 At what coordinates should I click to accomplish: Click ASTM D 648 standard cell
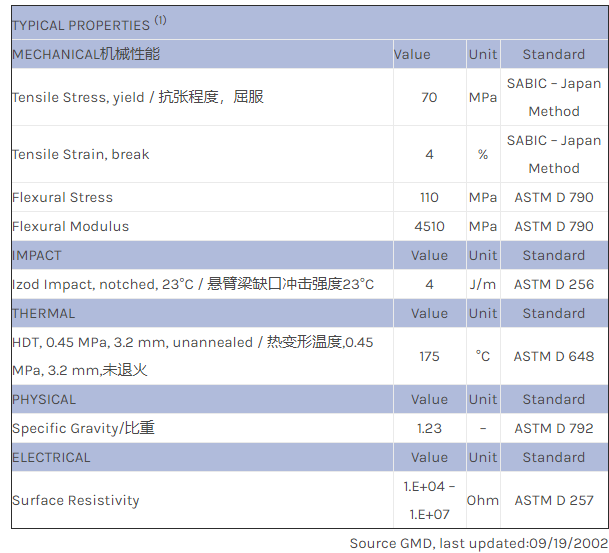click(x=553, y=356)
